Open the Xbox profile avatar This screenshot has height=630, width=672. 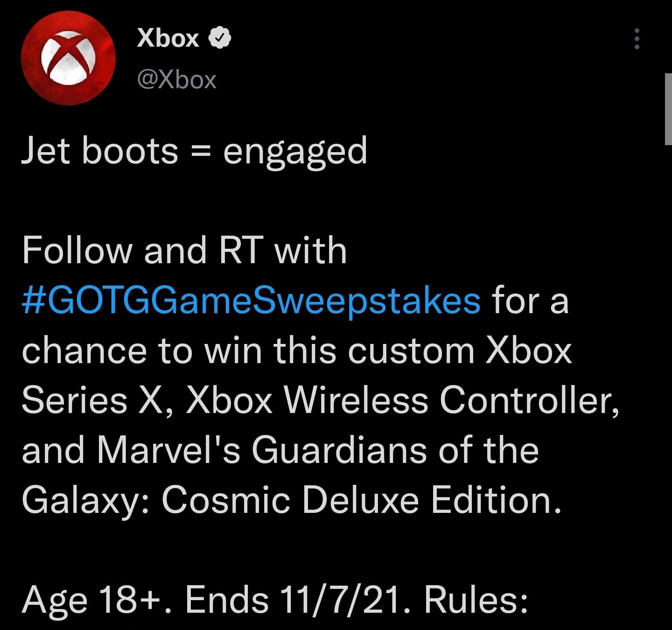coord(68,58)
